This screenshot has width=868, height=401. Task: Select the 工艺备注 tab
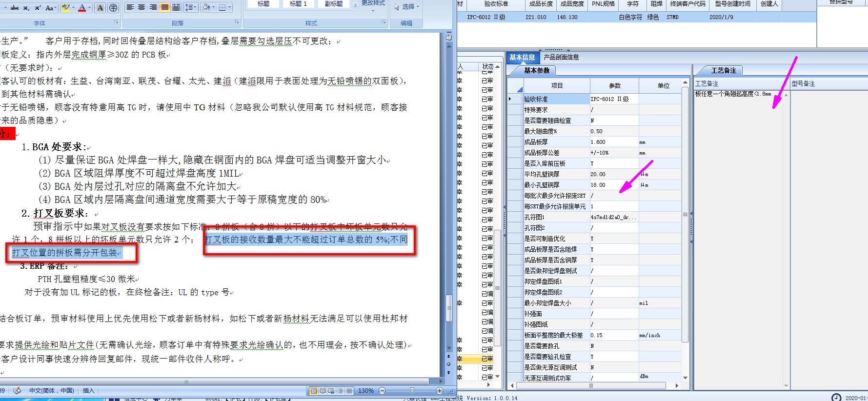coord(724,71)
